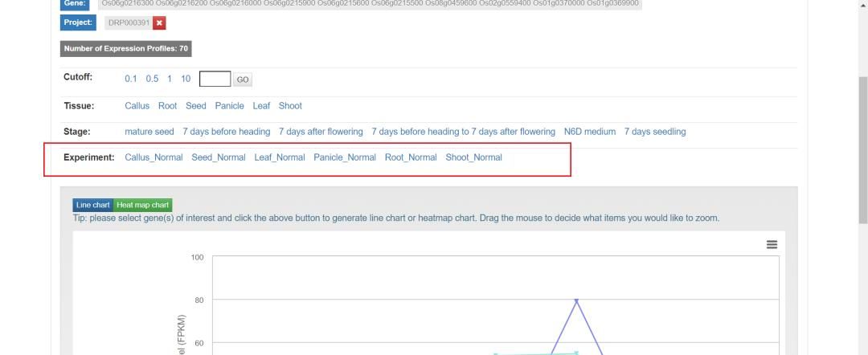
Task: Choose N6D medium stage
Action: click(589, 132)
